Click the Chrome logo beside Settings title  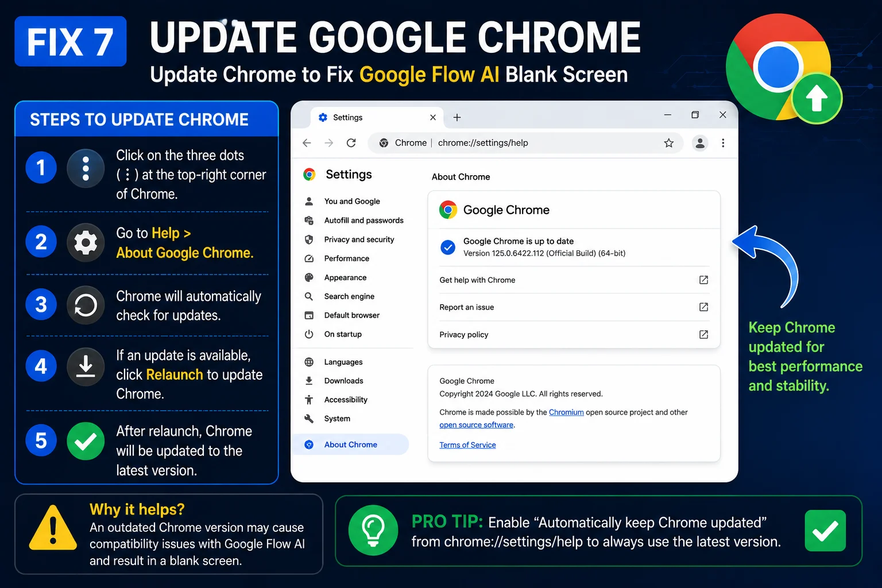[x=310, y=175]
